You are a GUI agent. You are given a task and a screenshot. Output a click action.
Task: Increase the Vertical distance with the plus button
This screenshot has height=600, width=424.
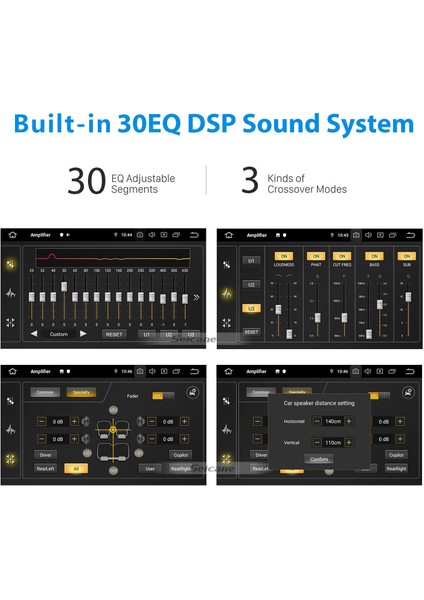349,442
